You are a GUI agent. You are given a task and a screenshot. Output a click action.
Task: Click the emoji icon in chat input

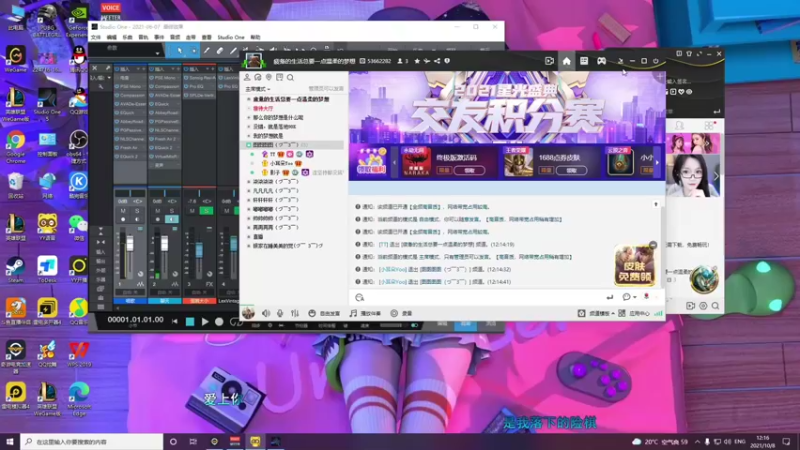(x=360, y=297)
